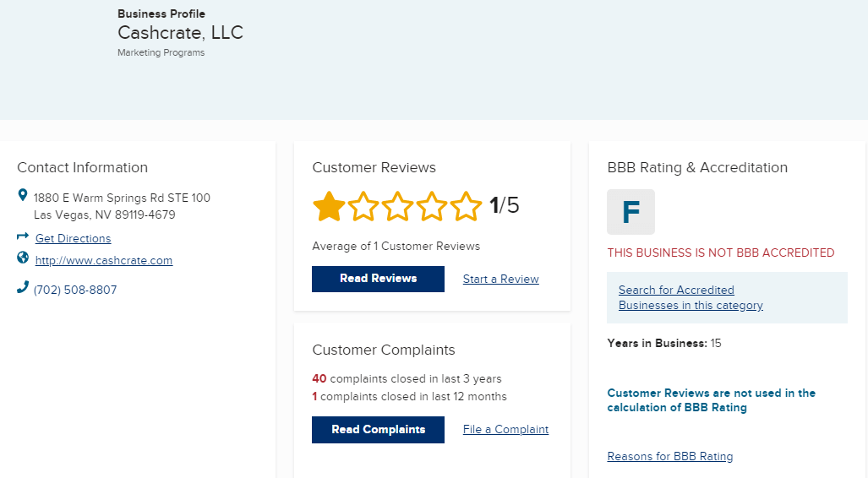Click the phone handset icon

pyautogui.click(x=23, y=286)
